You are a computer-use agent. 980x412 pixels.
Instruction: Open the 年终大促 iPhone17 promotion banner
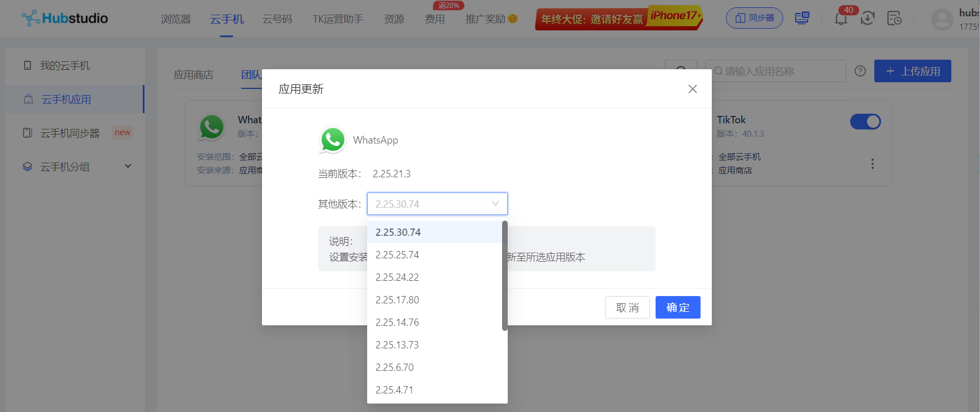[619, 18]
